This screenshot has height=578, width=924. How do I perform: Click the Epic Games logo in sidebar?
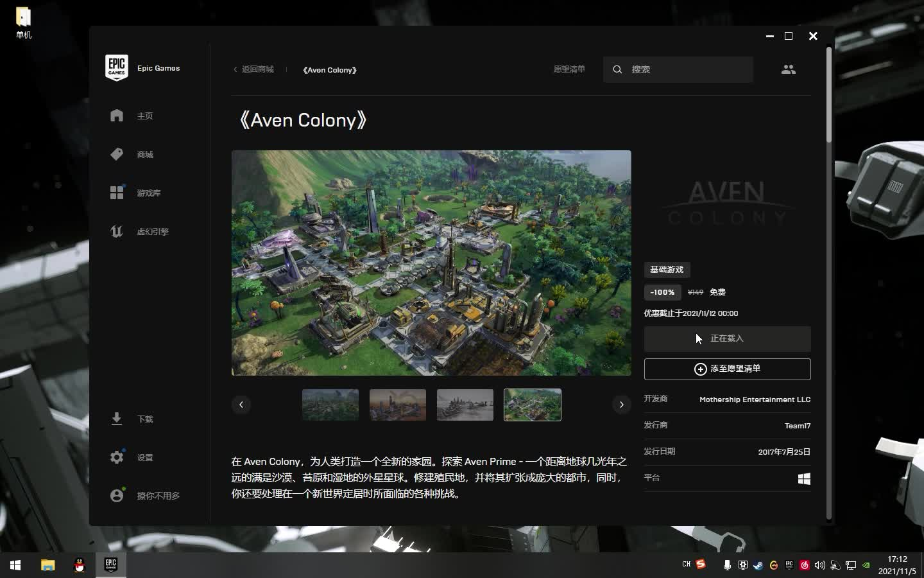(116, 67)
